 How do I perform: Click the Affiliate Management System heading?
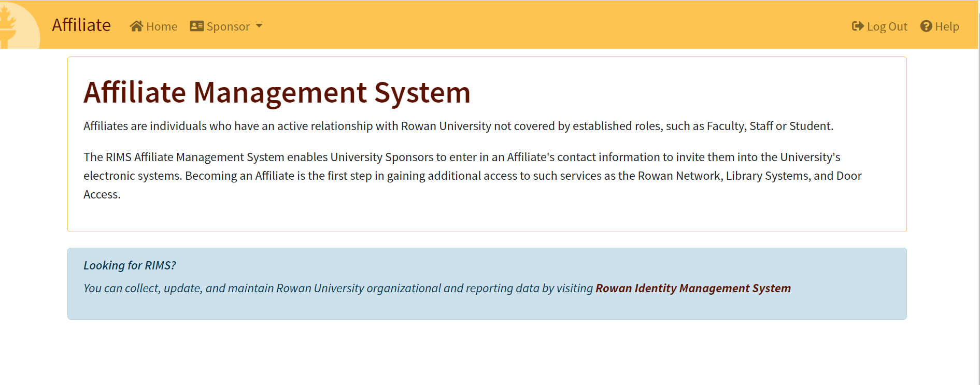277,93
